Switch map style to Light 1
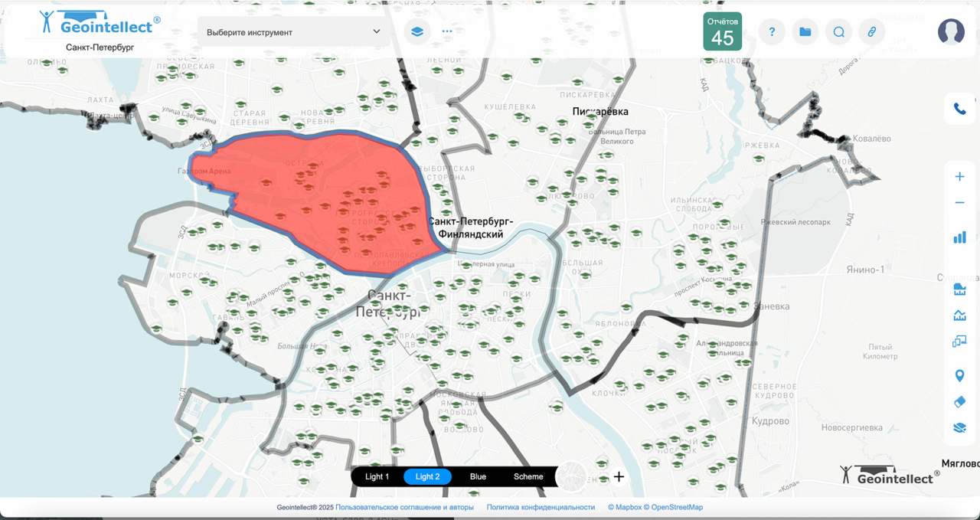The height and width of the screenshot is (520, 980). point(377,476)
